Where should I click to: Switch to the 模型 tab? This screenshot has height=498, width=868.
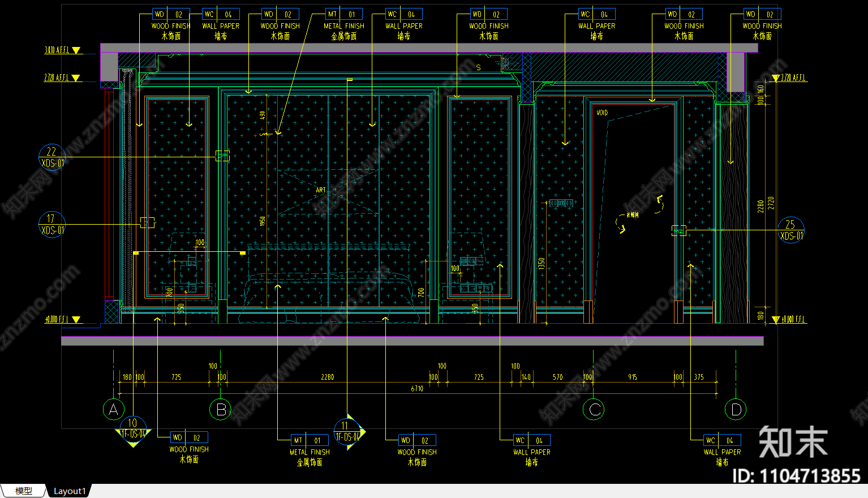(23, 491)
